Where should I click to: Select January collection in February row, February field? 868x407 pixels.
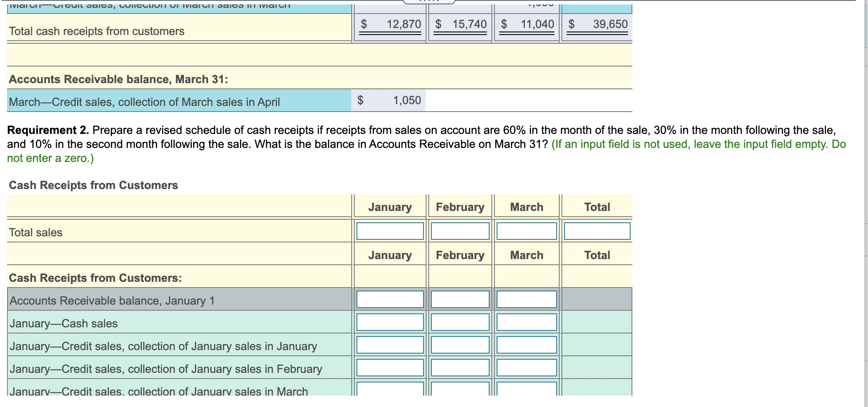point(460,368)
